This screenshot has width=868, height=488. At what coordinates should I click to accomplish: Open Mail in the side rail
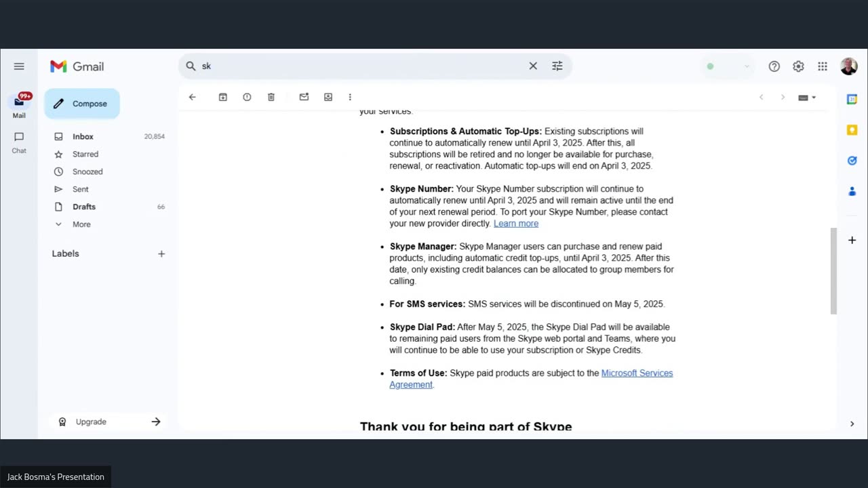coord(19,105)
